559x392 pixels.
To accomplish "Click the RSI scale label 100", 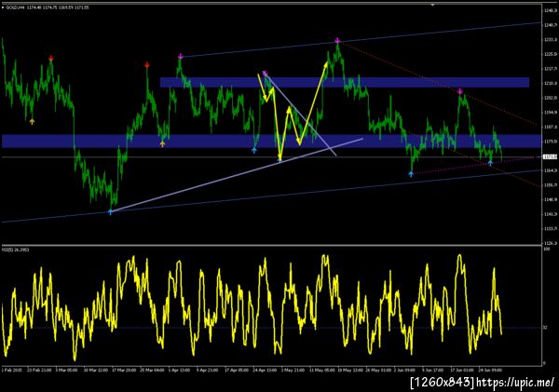I will pyautogui.click(x=546, y=250).
